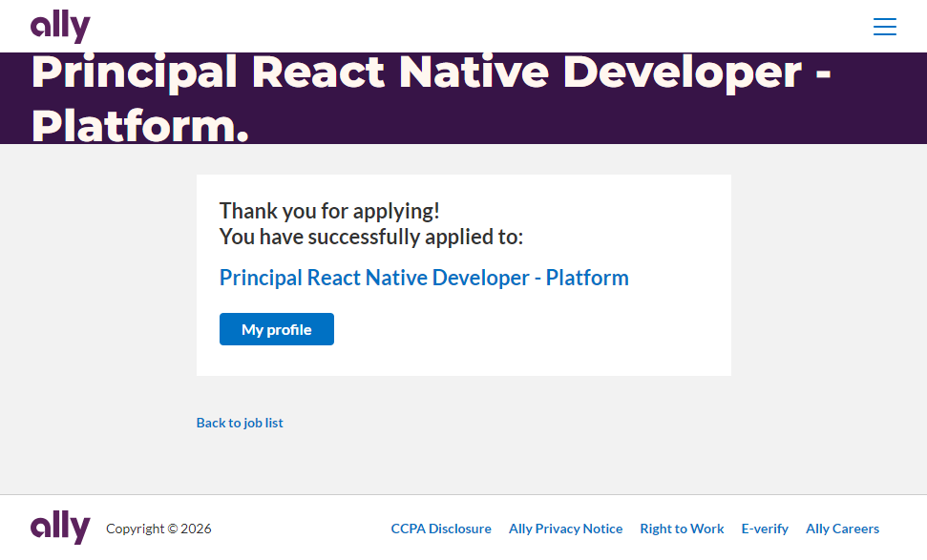Open My profile

click(276, 329)
